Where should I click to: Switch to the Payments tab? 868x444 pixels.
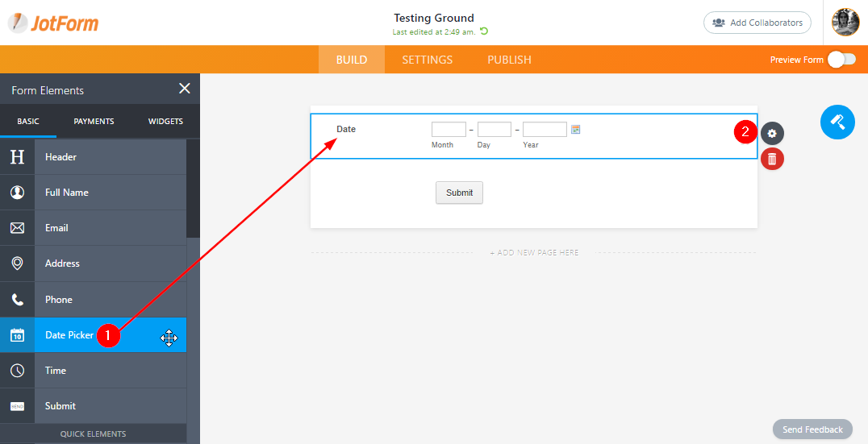[x=94, y=122]
